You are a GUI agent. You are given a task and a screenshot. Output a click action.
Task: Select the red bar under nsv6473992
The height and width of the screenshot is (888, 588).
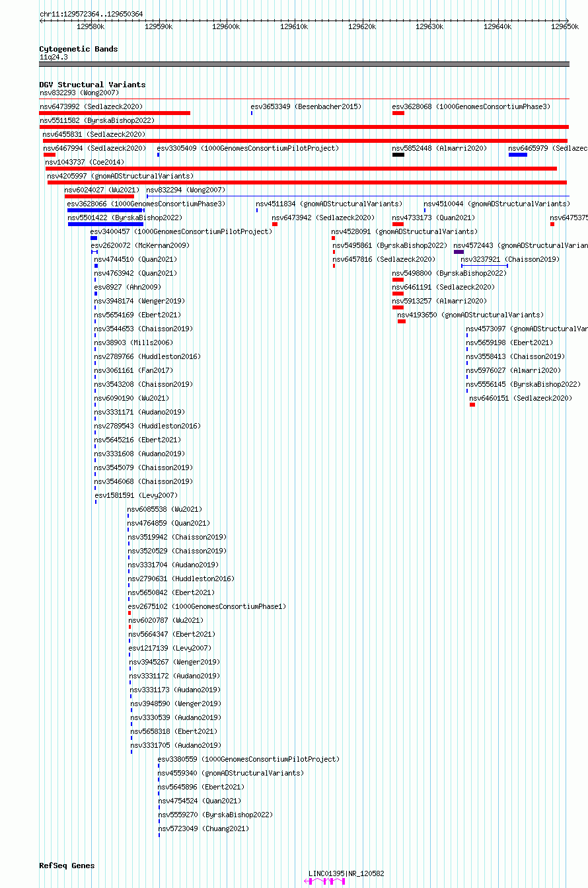(x=115, y=113)
